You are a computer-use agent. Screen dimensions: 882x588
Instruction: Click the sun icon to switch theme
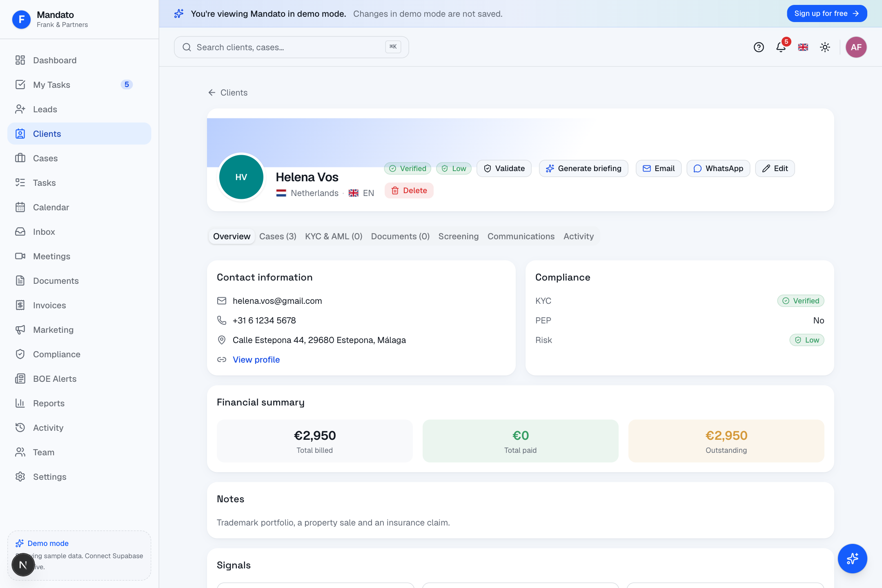coord(825,47)
